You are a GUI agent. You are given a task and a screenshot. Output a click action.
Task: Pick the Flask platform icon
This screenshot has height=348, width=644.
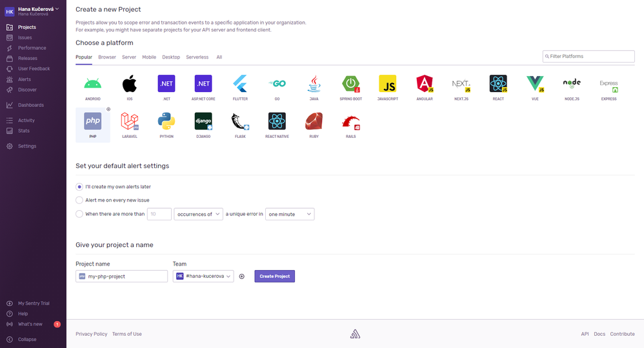(x=240, y=121)
